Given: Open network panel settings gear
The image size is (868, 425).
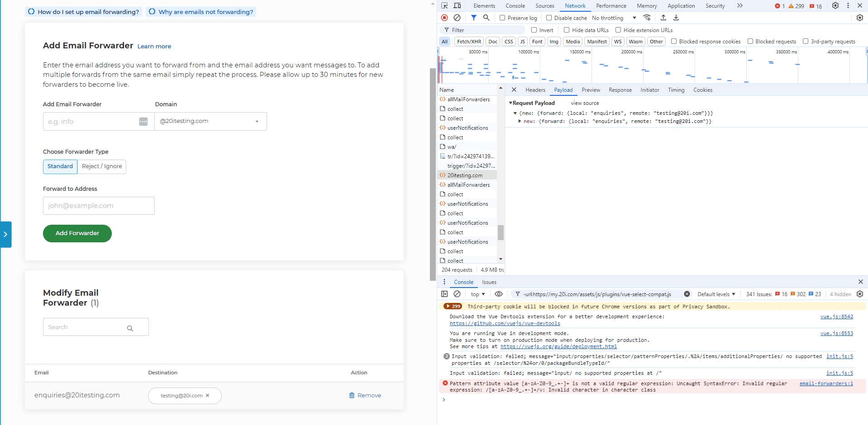Looking at the screenshot, I should pyautogui.click(x=860, y=18).
